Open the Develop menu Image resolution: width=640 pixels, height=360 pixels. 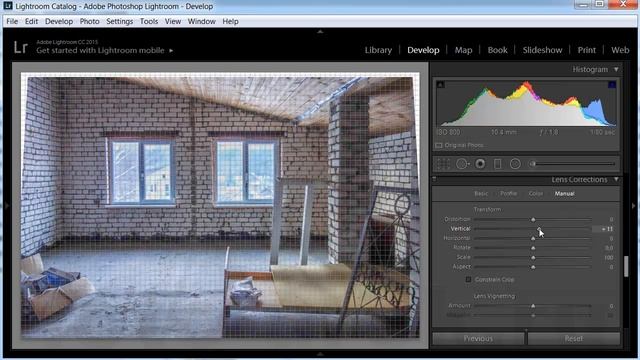pyautogui.click(x=59, y=21)
